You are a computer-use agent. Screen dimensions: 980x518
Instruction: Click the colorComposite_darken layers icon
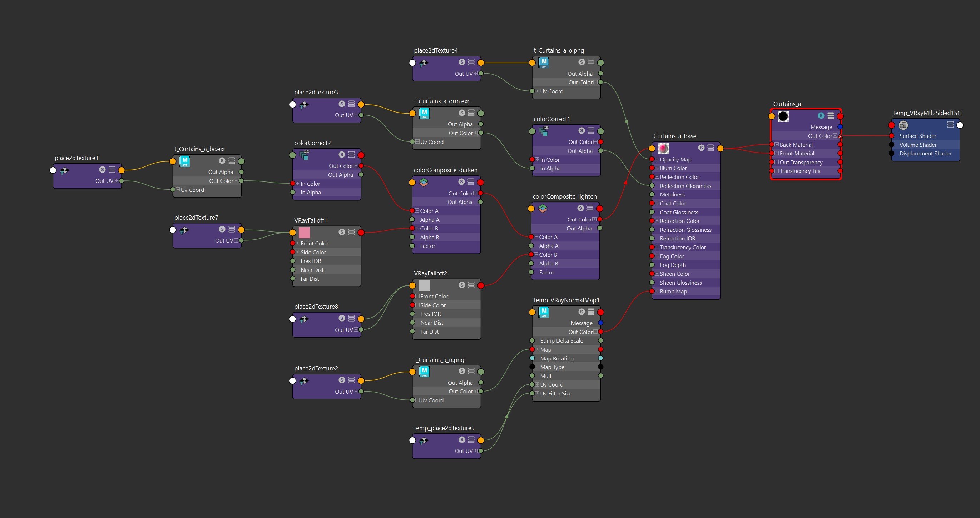424,183
